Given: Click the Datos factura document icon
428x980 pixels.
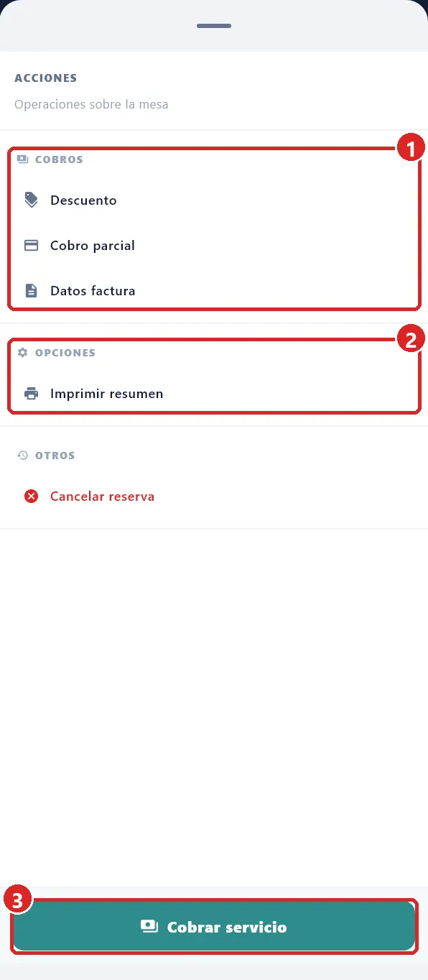Looking at the screenshot, I should (31, 290).
